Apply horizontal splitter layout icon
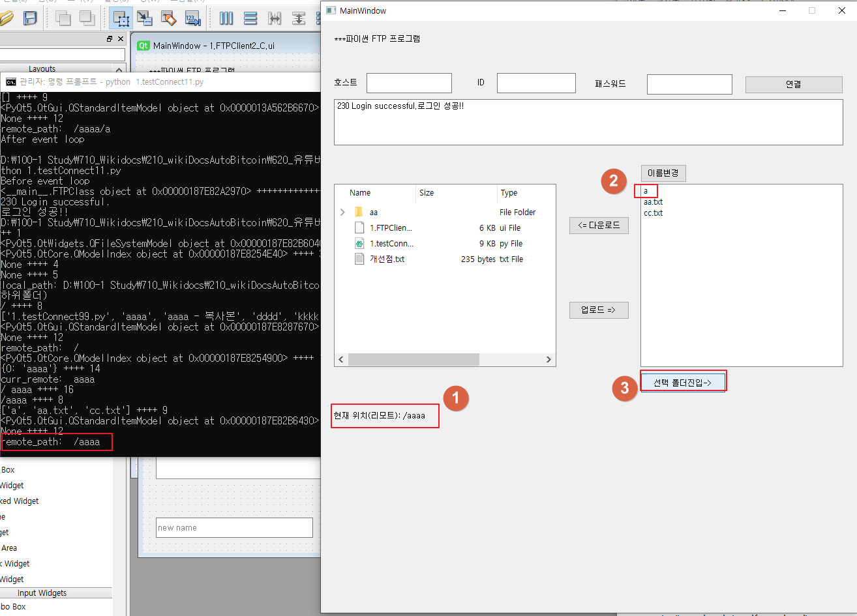 275,18
